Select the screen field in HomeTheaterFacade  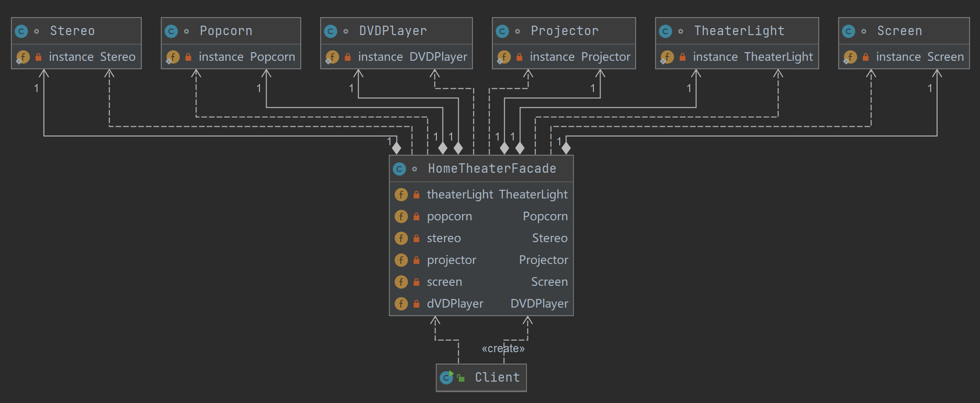click(481, 282)
